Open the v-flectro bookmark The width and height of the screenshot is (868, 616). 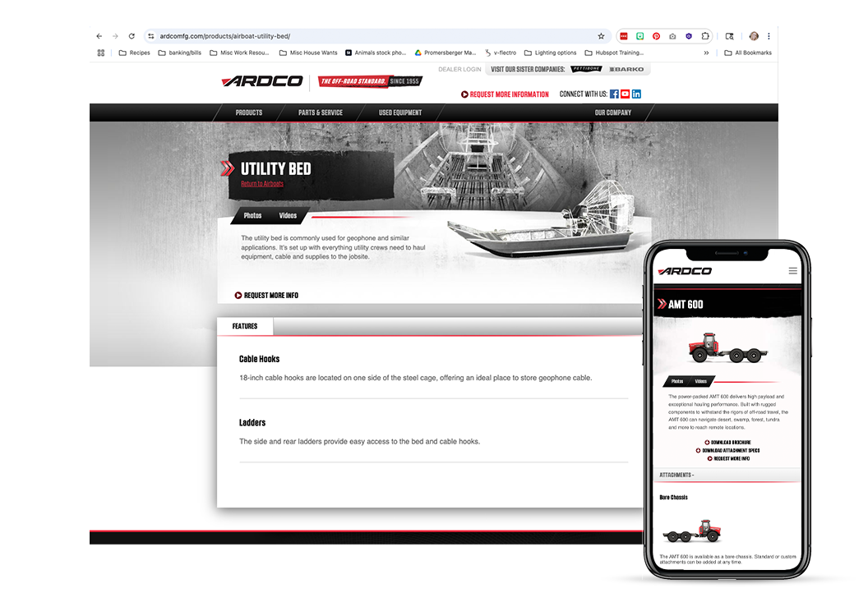pyautogui.click(x=501, y=53)
